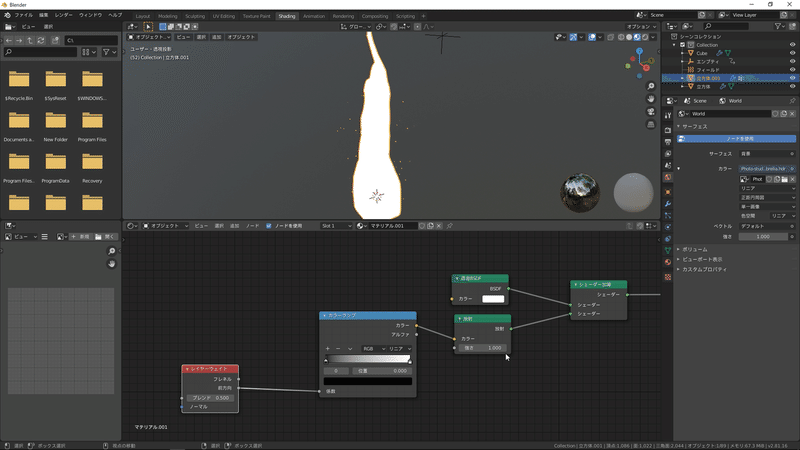800x450 pixels.
Task: Adjust the ブレンド 0.500 slider
Action: tap(210, 397)
